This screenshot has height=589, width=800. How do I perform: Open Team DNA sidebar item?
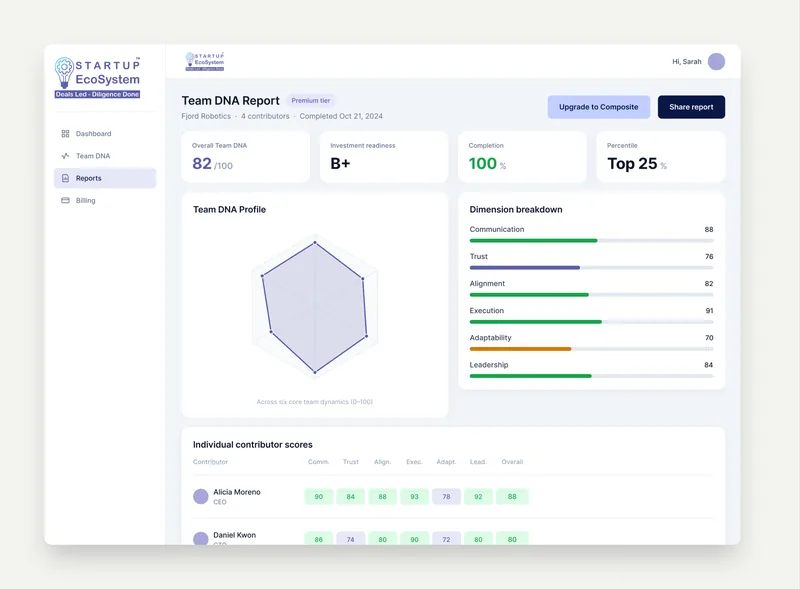coord(105,156)
